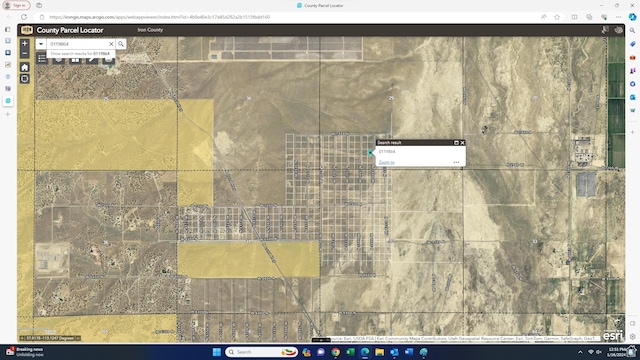640x360 pixels.
Task: Open browser Collections icon
Action: click(589, 17)
